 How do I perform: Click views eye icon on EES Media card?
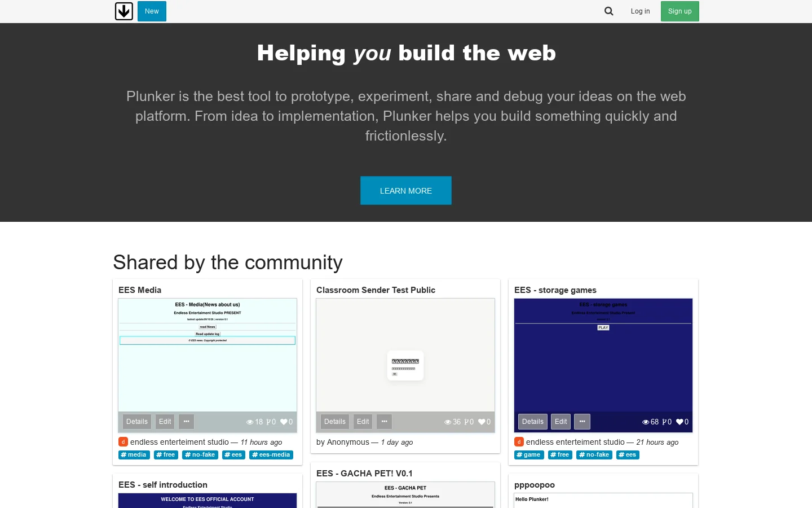pyautogui.click(x=250, y=422)
